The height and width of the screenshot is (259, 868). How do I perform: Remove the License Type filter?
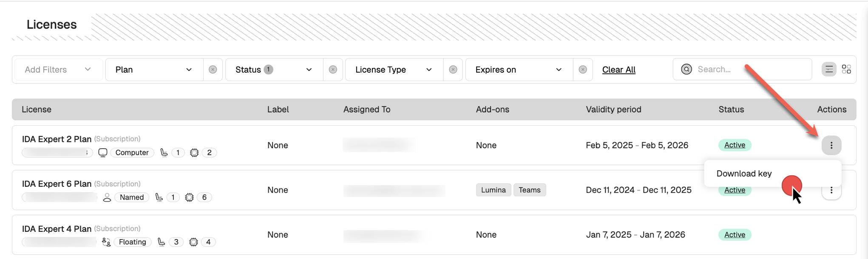[453, 70]
